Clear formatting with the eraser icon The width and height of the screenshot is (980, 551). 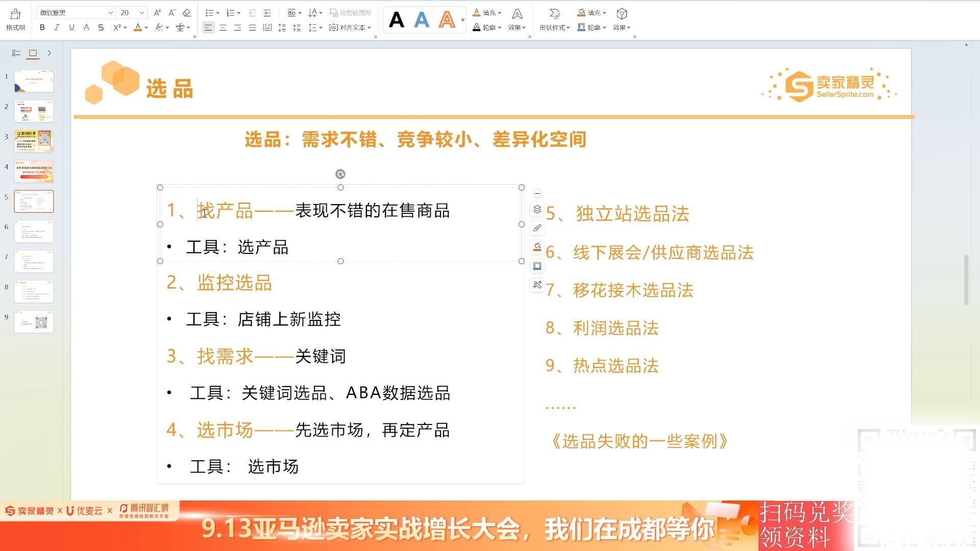pos(187,13)
